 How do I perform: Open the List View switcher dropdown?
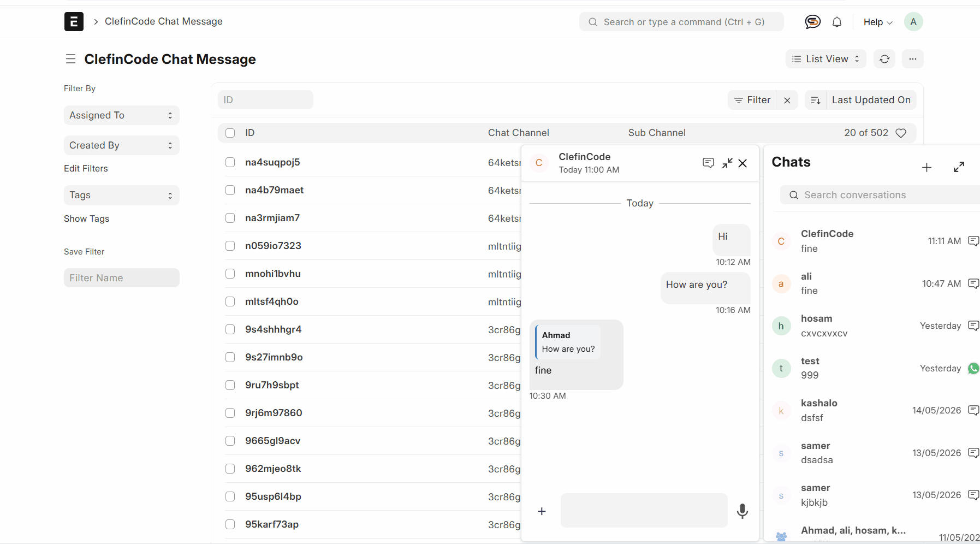(825, 59)
